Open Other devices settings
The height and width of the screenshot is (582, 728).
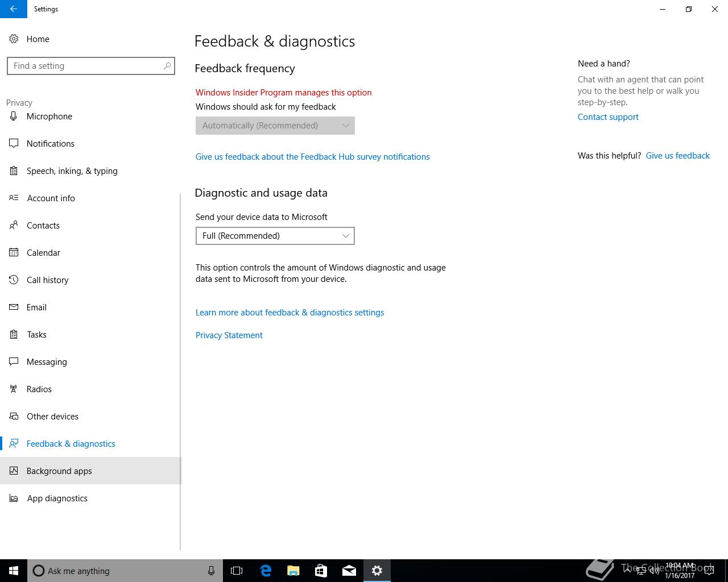(x=91, y=417)
